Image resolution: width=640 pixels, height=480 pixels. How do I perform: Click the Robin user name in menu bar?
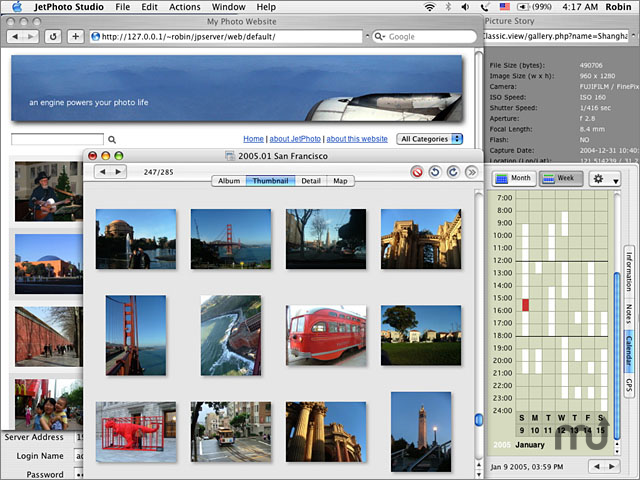(618, 7)
